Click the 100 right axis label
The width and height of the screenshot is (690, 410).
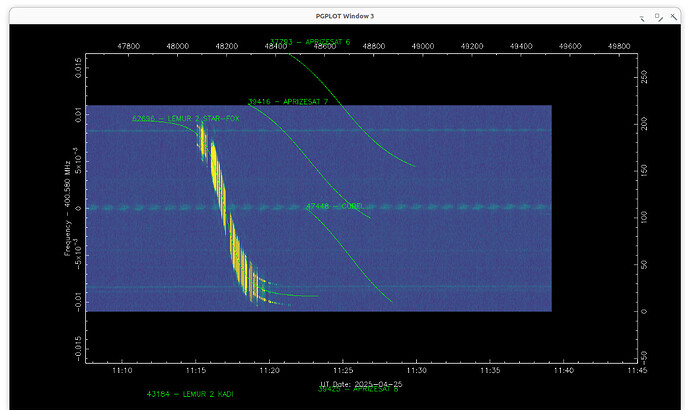(x=644, y=217)
